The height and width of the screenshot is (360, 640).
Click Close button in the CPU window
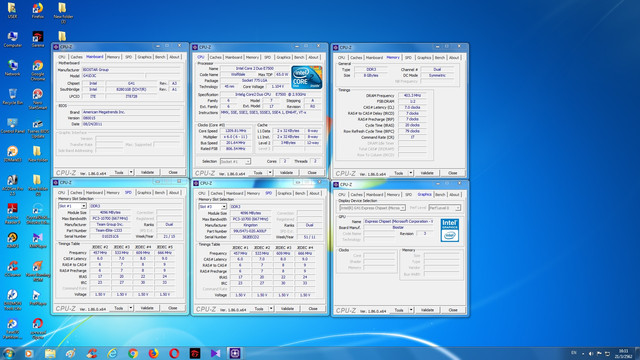pyautogui.click(x=312, y=173)
